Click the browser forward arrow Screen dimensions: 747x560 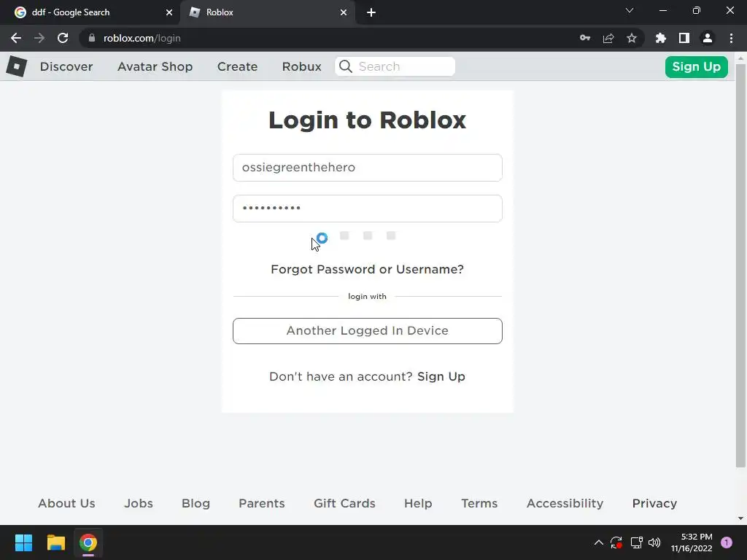point(39,38)
